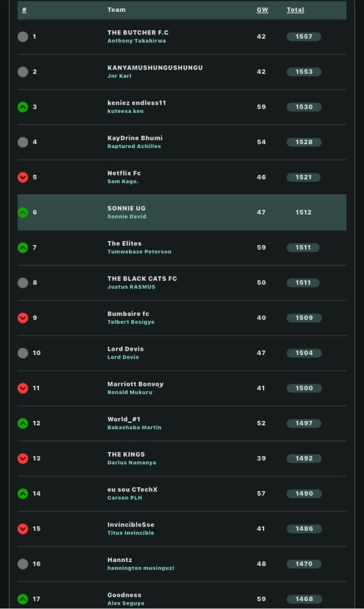Viewport: 364px width, 609px height.
Task: Click red down-arrow icon for InvincibleSse
Action: pos(23,529)
